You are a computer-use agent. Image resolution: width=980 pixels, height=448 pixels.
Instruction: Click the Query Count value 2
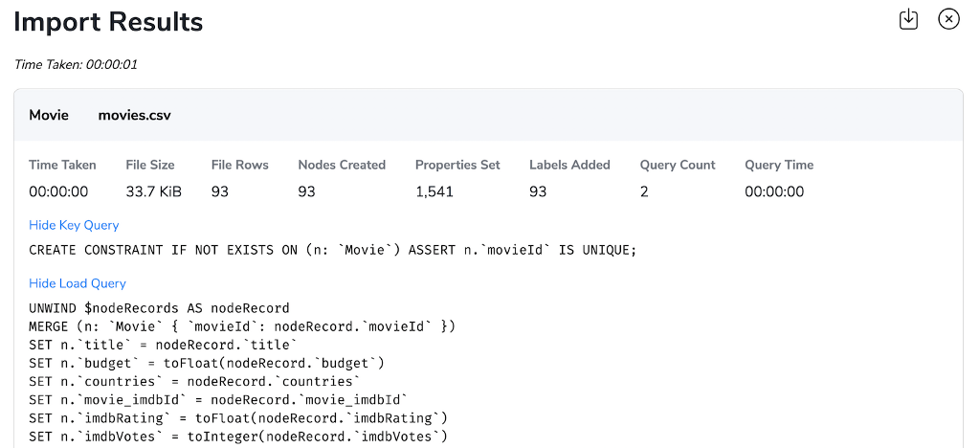pos(644,191)
